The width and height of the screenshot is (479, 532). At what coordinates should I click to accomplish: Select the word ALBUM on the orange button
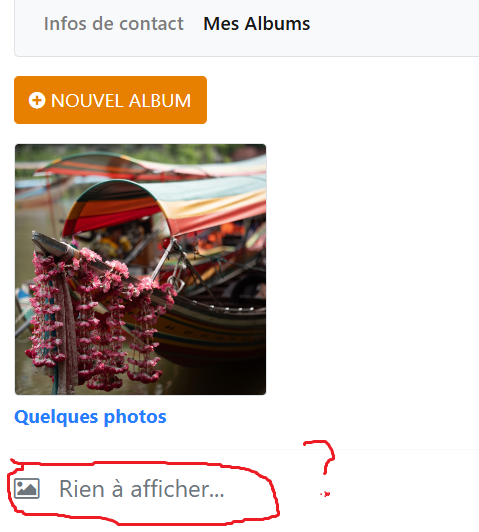160,101
